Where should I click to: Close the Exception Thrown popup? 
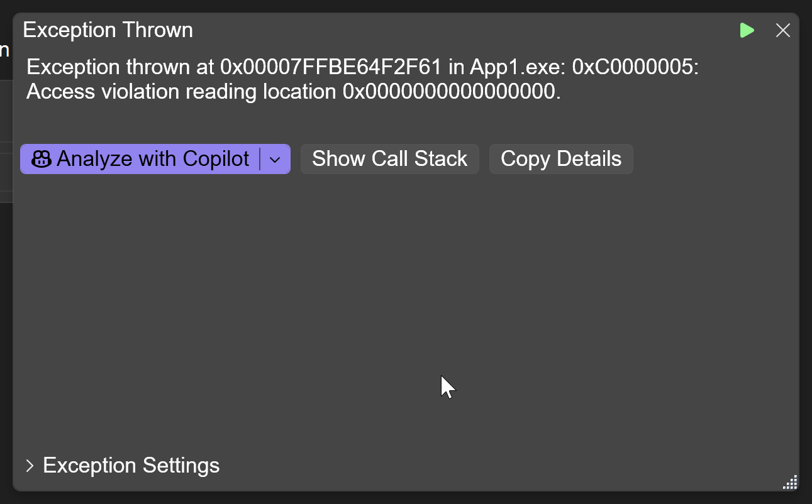pyautogui.click(x=783, y=30)
